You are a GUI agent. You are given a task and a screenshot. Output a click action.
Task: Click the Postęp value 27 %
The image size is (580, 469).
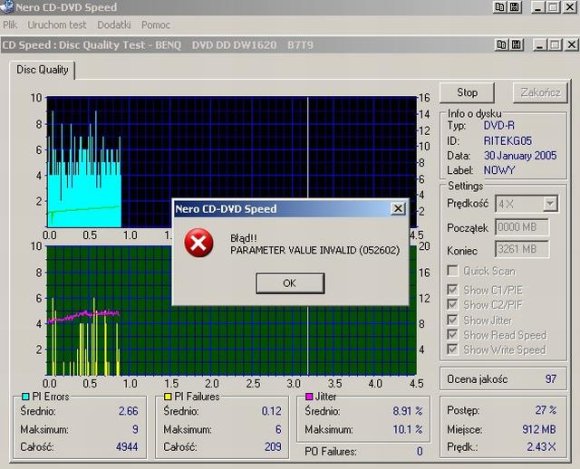546,410
